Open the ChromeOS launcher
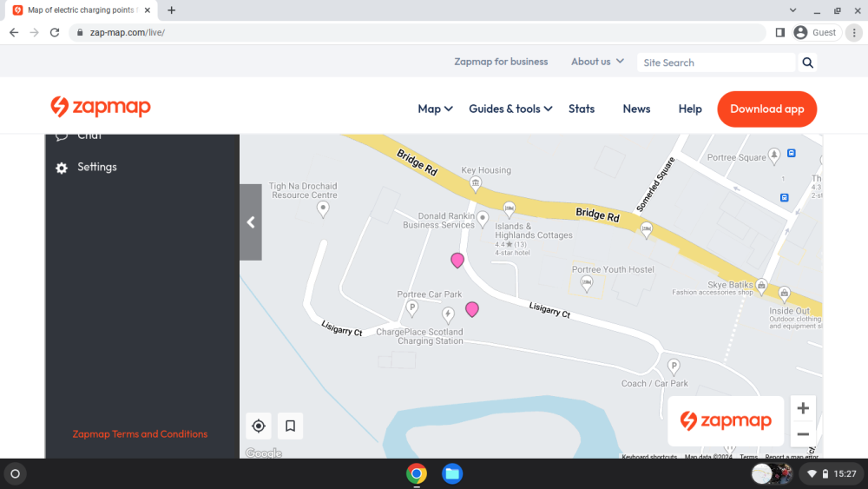This screenshot has width=868, height=489. click(15, 473)
